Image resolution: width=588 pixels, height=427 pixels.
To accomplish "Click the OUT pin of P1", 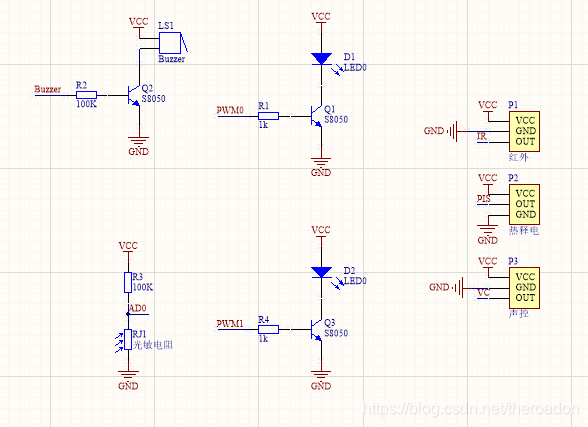I will (525, 142).
